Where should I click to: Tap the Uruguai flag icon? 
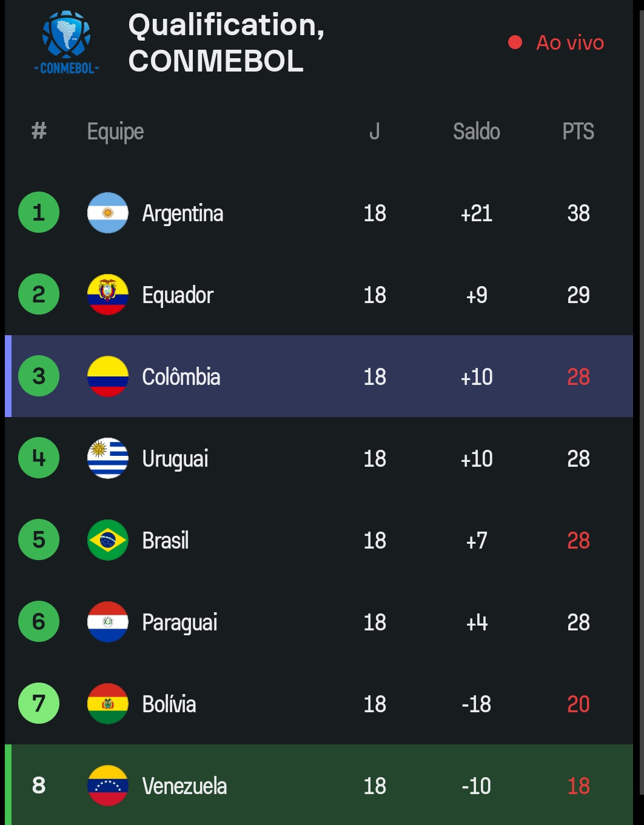pyautogui.click(x=108, y=458)
